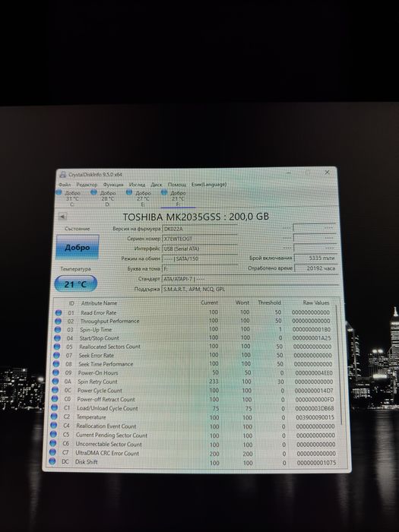Screen dimensions: 399x532
Task: Select the Load/Unload Cycle Count name
Action: click(107, 408)
